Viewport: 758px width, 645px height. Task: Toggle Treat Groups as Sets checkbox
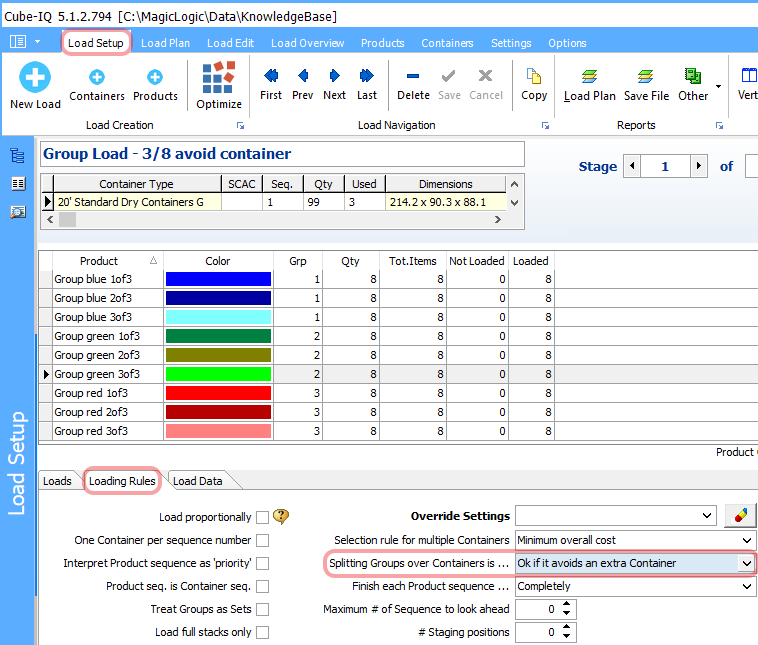pyautogui.click(x=262, y=609)
